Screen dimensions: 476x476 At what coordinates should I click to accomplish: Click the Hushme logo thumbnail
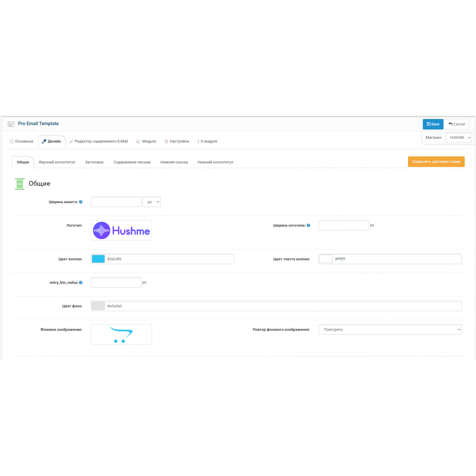tap(121, 231)
